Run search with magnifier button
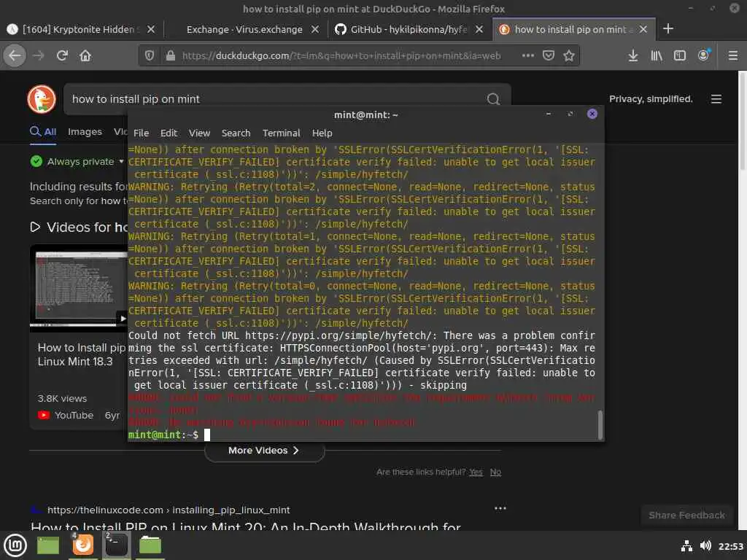 493,99
